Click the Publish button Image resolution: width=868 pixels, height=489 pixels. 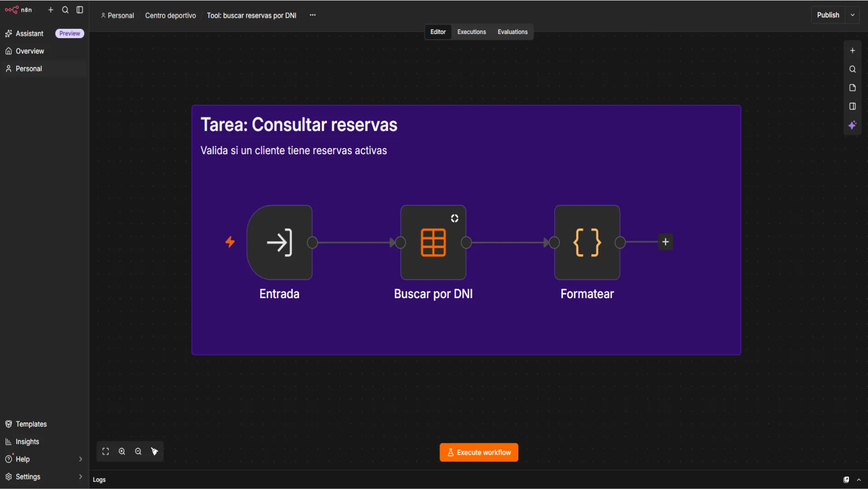828,15
